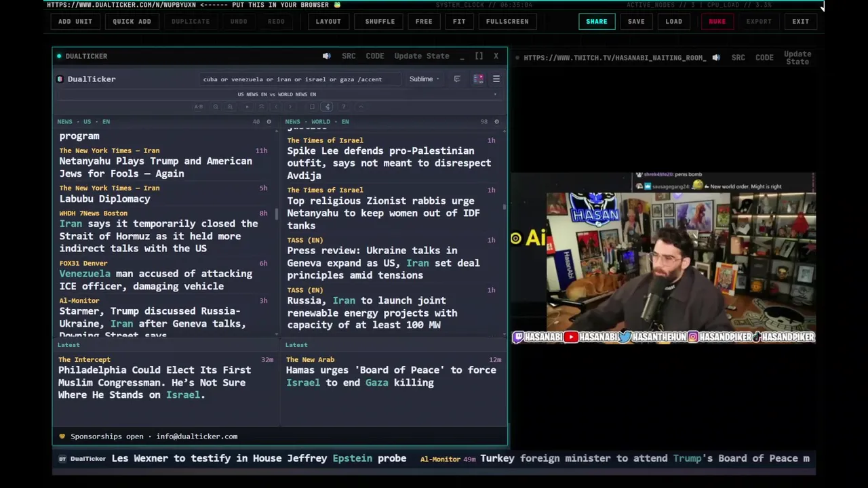Open 'Press review: Ukraine talks in Geneva' headline
The image size is (868, 488).
[x=383, y=263]
